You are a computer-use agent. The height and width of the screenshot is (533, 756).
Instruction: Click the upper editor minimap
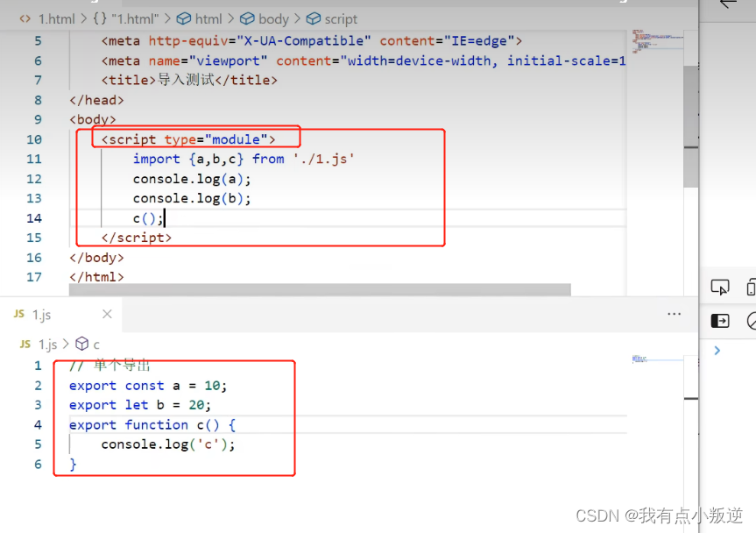tap(658, 41)
